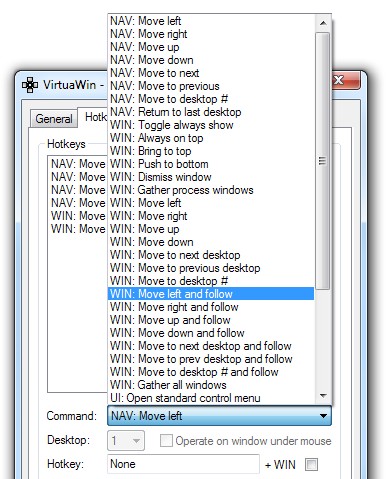
Task: Select NAV: Move to previous
Action: (211, 86)
